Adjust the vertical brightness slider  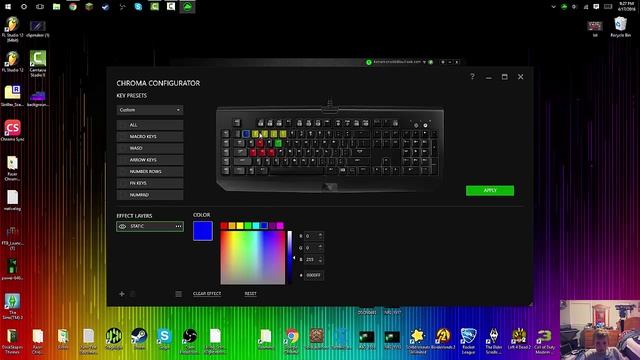click(x=290, y=258)
